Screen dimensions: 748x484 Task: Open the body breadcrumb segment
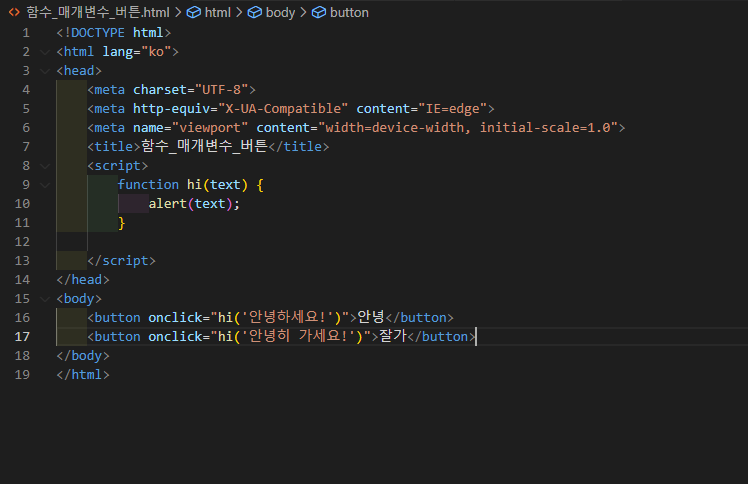280,12
